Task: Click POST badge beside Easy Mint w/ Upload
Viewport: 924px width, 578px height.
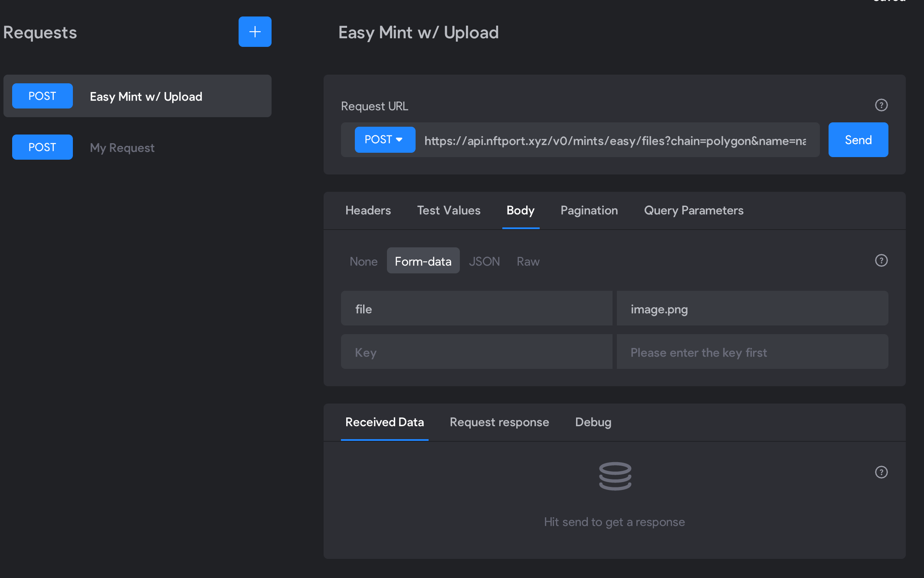Action: 43,96
